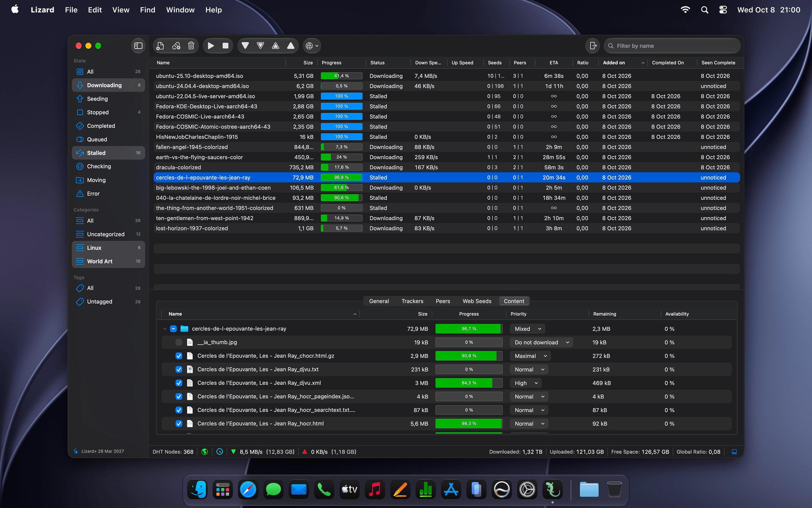Open the High priority dropdown
Screen dimensions: 812x508
526,383
